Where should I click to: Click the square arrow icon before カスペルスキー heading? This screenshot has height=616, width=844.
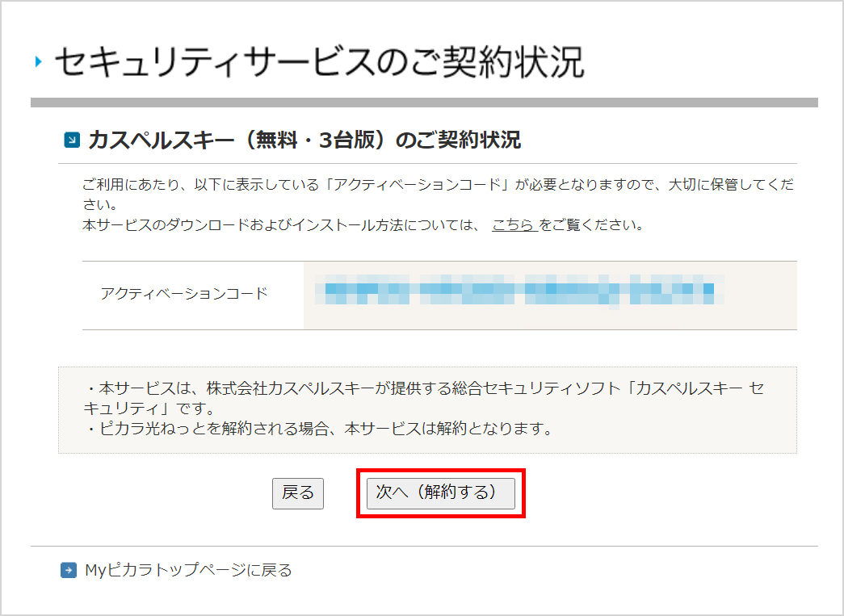[72, 140]
